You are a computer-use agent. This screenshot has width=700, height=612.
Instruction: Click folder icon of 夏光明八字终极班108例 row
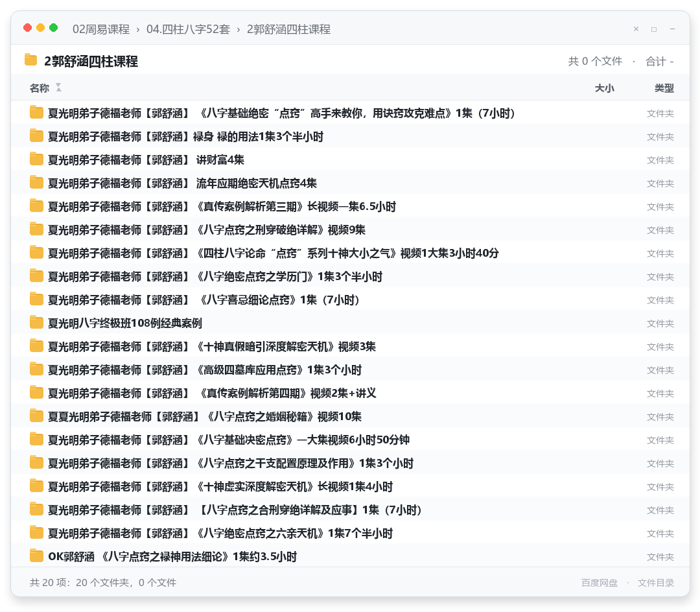pyautogui.click(x=36, y=322)
